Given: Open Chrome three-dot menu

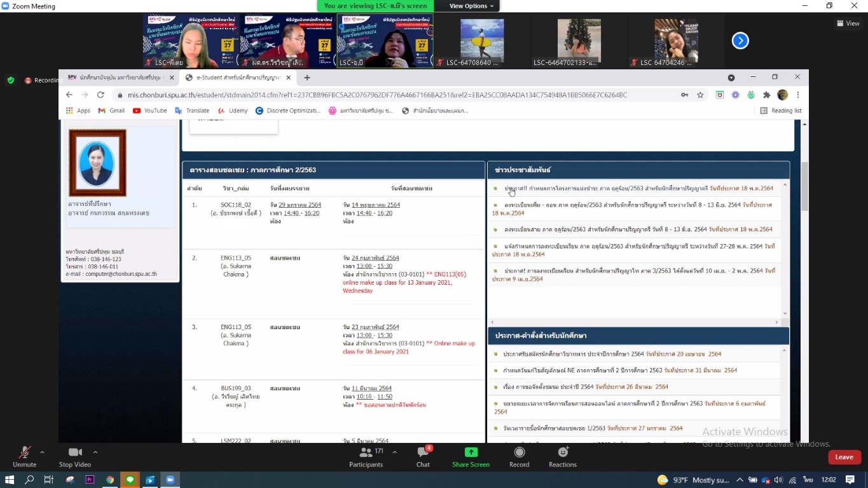Looking at the screenshot, I should pos(798,95).
